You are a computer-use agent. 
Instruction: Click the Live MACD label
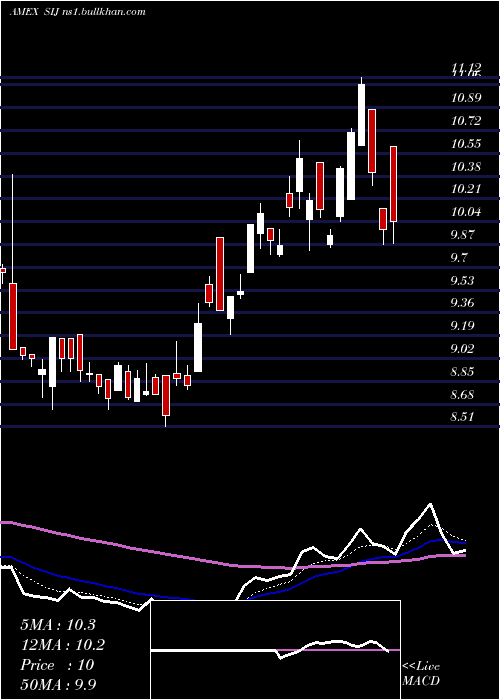pyautogui.click(x=421, y=673)
